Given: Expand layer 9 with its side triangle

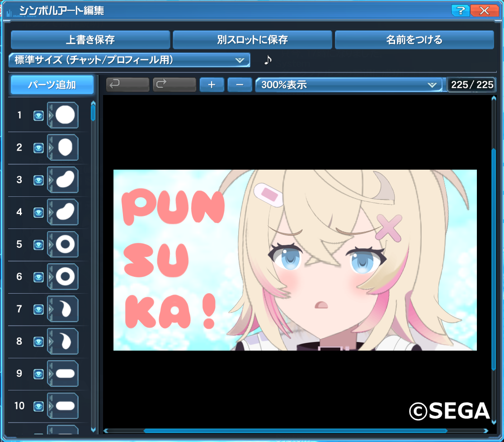Looking at the screenshot, I should click(51, 374).
